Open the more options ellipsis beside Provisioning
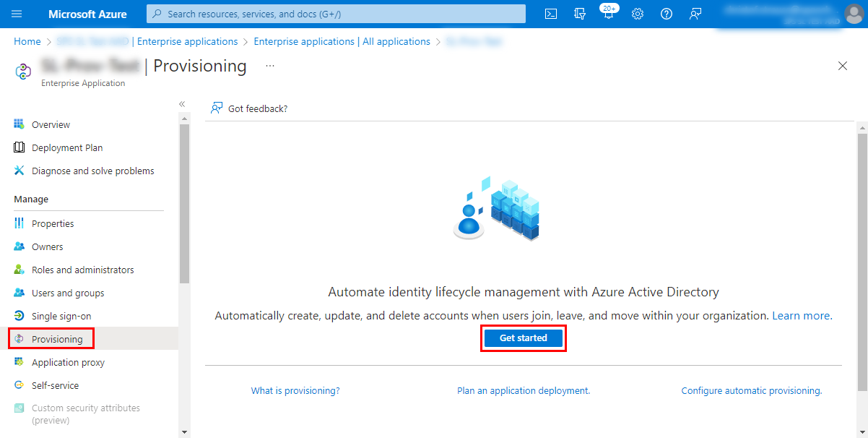The height and width of the screenshot is (438, 868). [x=270, y=66]
